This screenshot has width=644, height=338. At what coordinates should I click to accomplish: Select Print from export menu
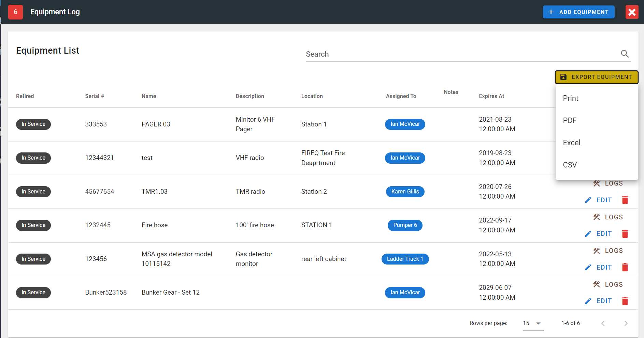[570, 98]
